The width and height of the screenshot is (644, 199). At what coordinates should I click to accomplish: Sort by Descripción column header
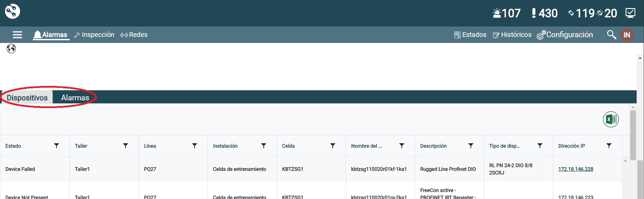[x=433, y=146]
